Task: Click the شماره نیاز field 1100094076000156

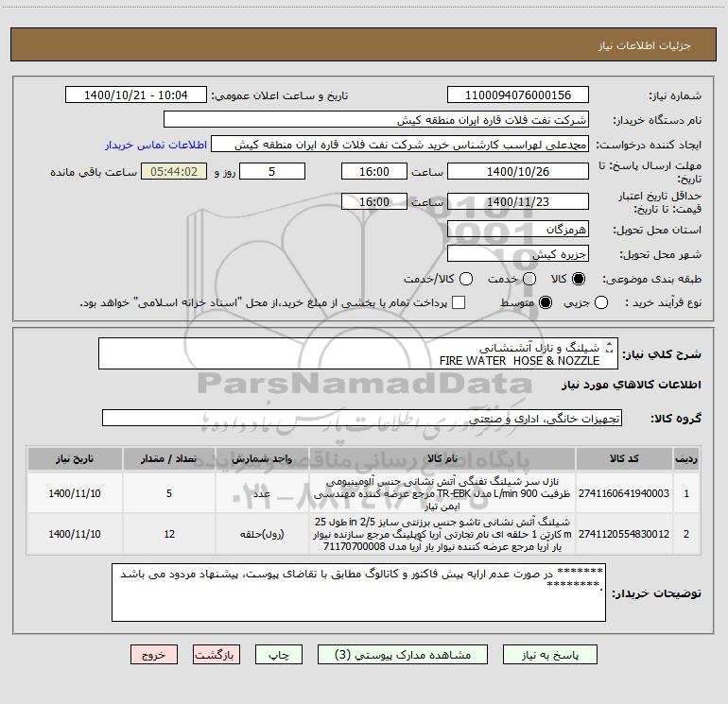Action: (518, 94)
